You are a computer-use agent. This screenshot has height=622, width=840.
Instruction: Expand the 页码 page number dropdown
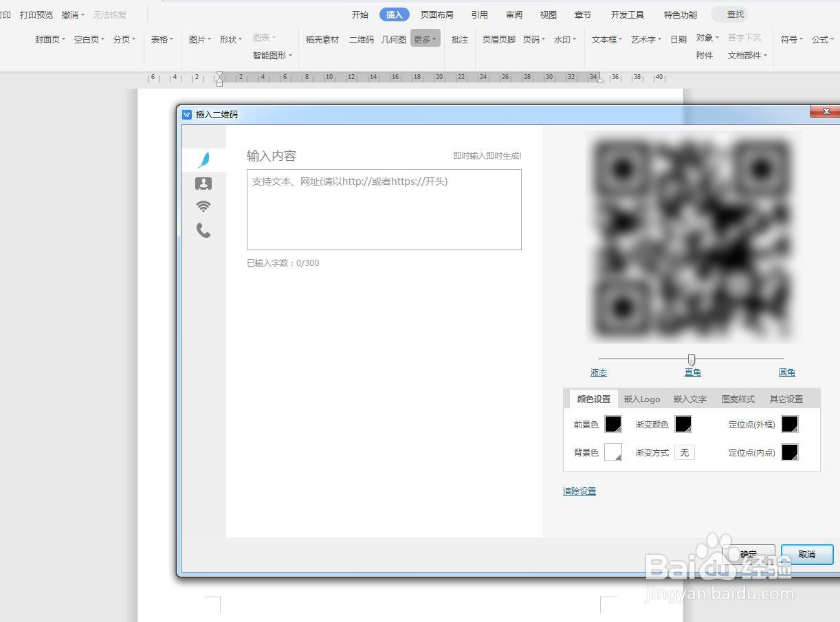coord(534,39)
